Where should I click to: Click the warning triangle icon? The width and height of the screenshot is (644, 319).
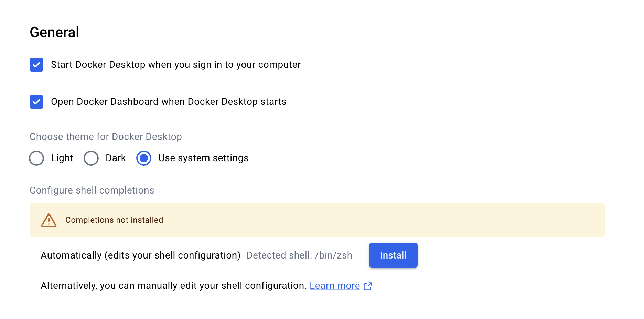(x=49, y=220)
